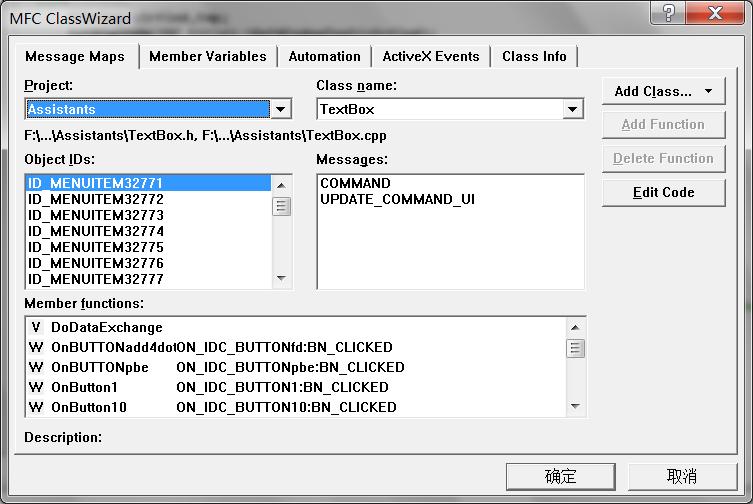
Task: Expand the Project dropdown arrow
Action: (x=280, y=109)
